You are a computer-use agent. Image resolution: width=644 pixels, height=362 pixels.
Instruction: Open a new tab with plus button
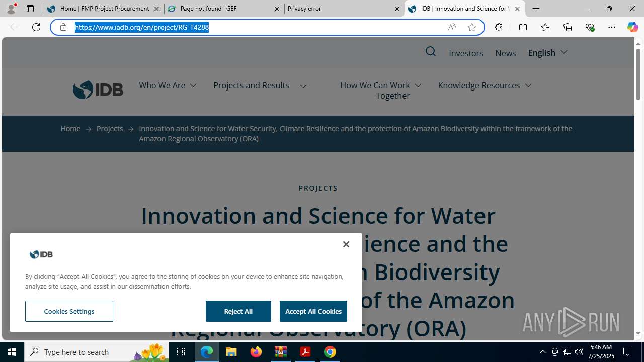coord(536,9)
